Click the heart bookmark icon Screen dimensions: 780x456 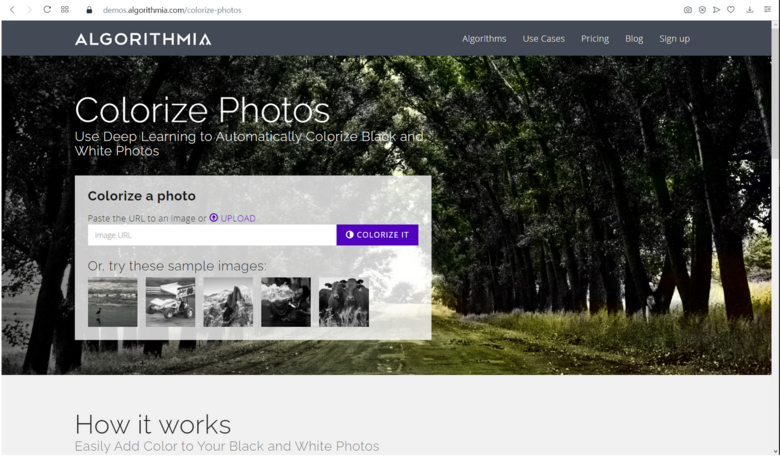point(731,9)
